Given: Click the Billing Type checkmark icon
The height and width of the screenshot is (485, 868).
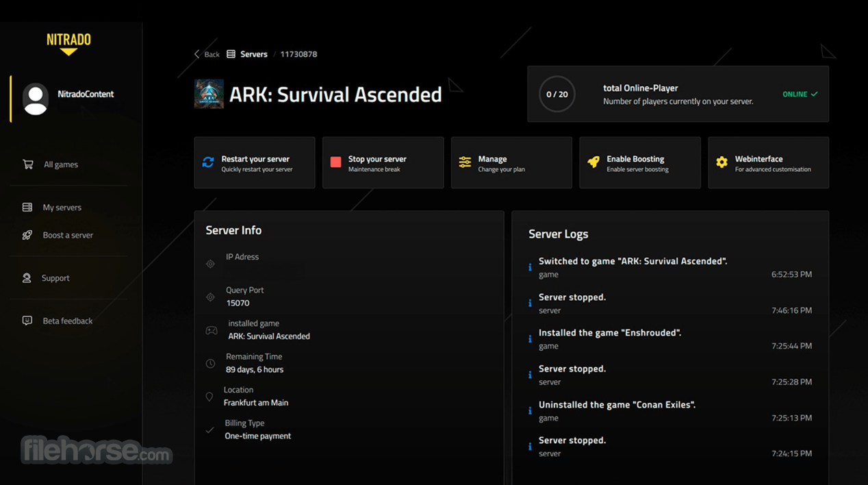Looking at the screenshot, I should point(209,430).
